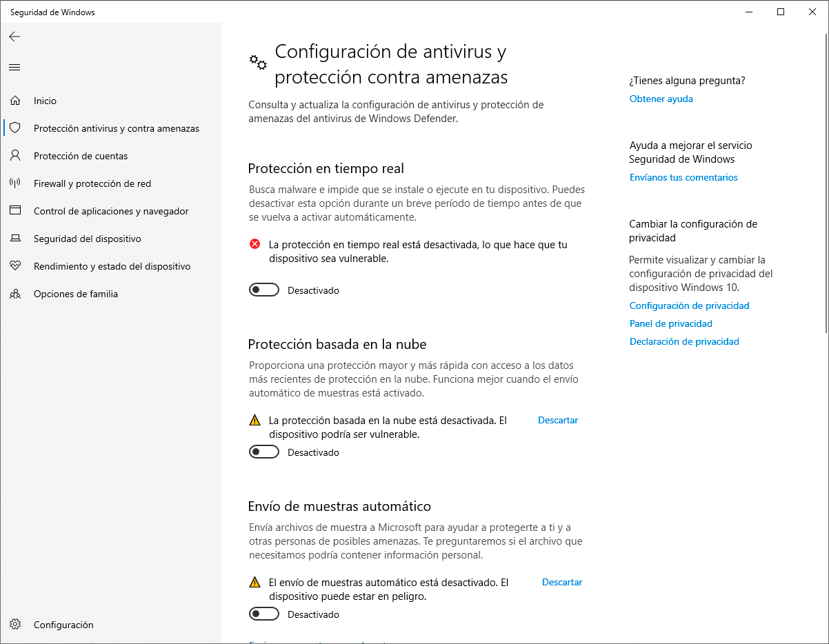The width and height of the screenshot is (829, 644).
Task: Click Envíanos tus comentarios link
Action: coord(683,177)
